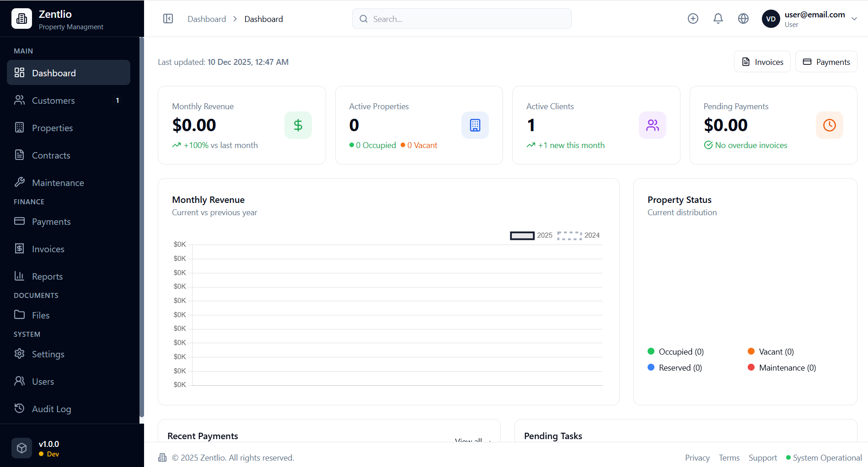Go to Audit Log in sidebar
The image size is (868, 467).
[x=51, y=409]
